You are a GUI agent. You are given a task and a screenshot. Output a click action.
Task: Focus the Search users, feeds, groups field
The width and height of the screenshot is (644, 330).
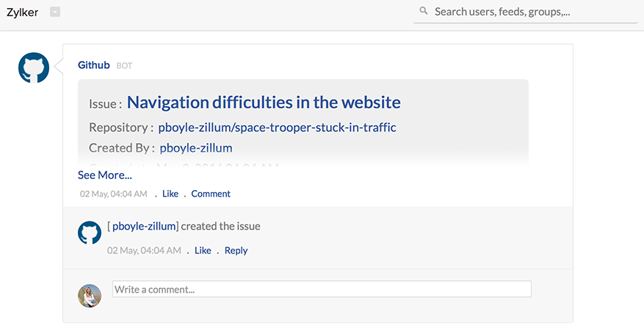526,12
